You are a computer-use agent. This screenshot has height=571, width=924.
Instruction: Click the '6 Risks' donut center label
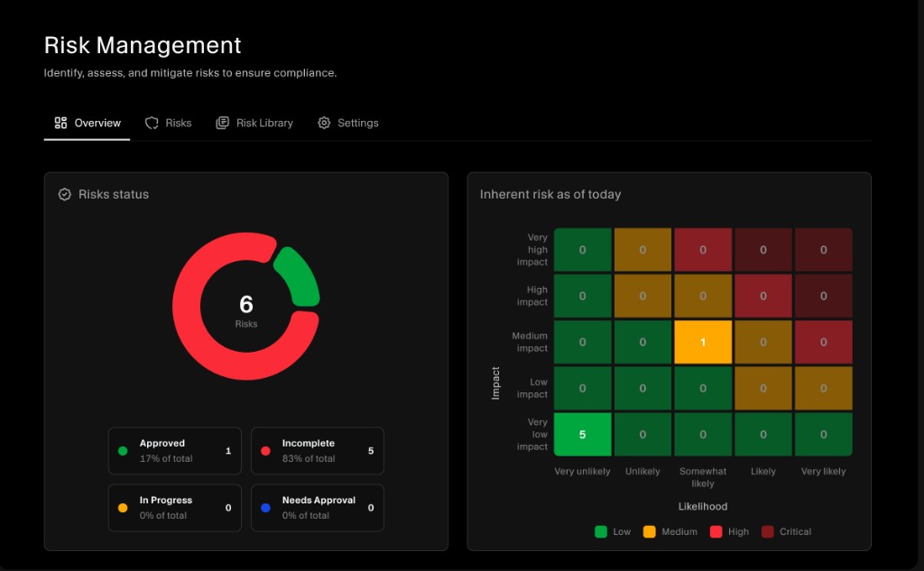pyautogui.click(x=246, y=310)
